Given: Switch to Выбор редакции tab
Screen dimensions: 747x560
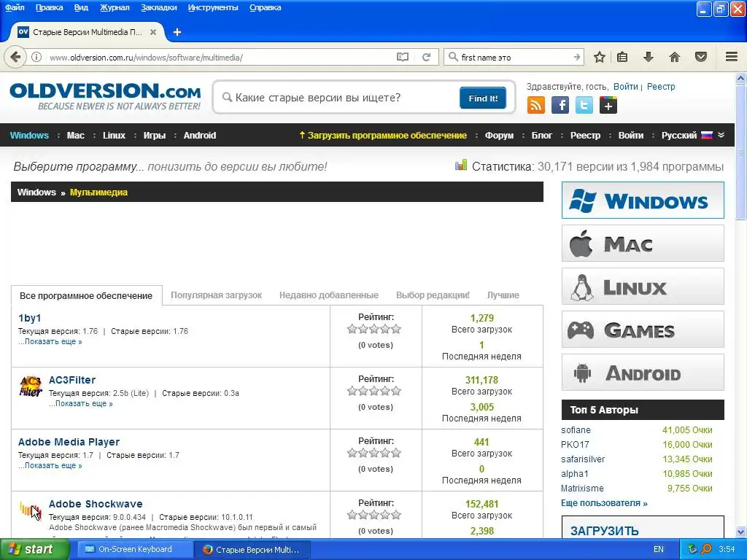Looking at the screenshot, I should point(433,295).
